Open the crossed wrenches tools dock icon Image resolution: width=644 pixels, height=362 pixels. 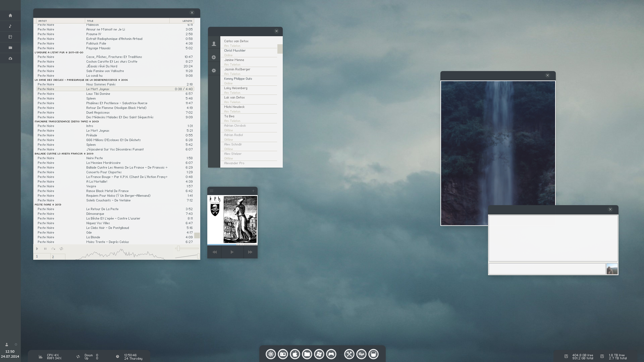[349, 354]
